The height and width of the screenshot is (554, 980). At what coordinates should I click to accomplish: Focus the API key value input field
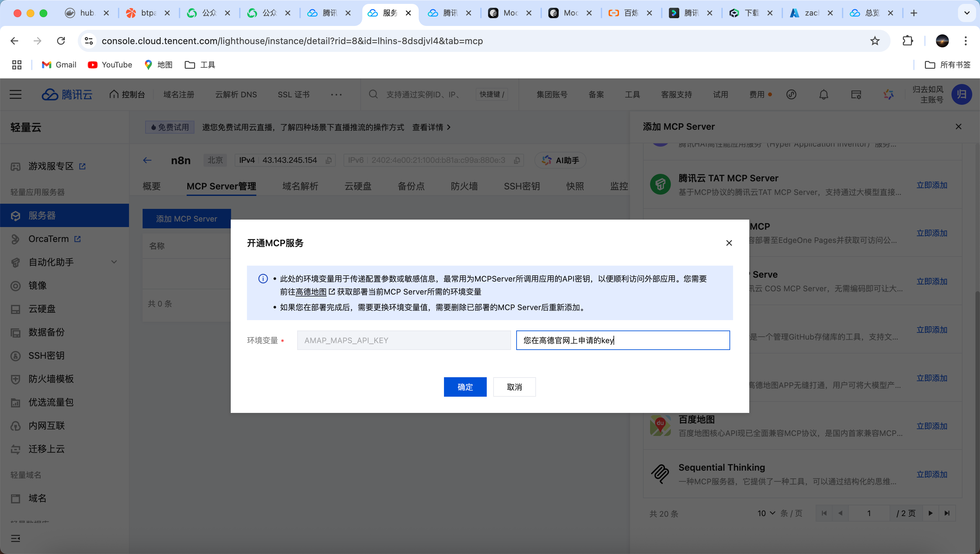[623, 340]
